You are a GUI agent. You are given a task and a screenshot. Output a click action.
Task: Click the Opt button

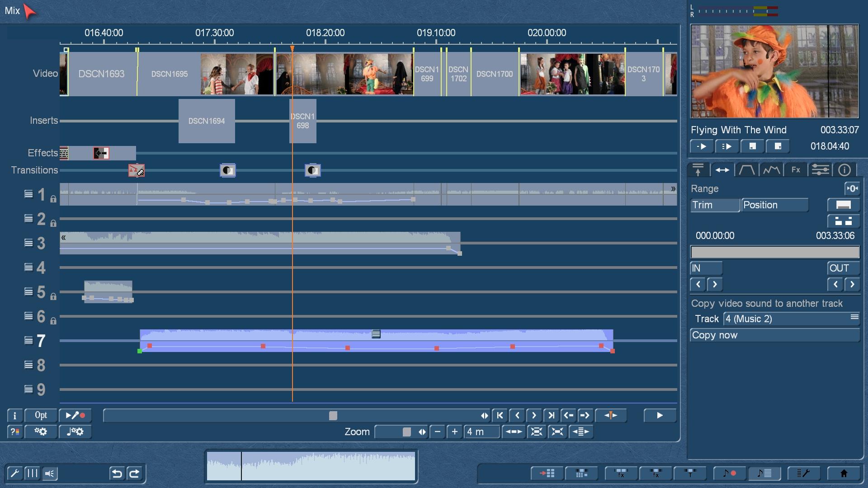click(x=41, y=415)
